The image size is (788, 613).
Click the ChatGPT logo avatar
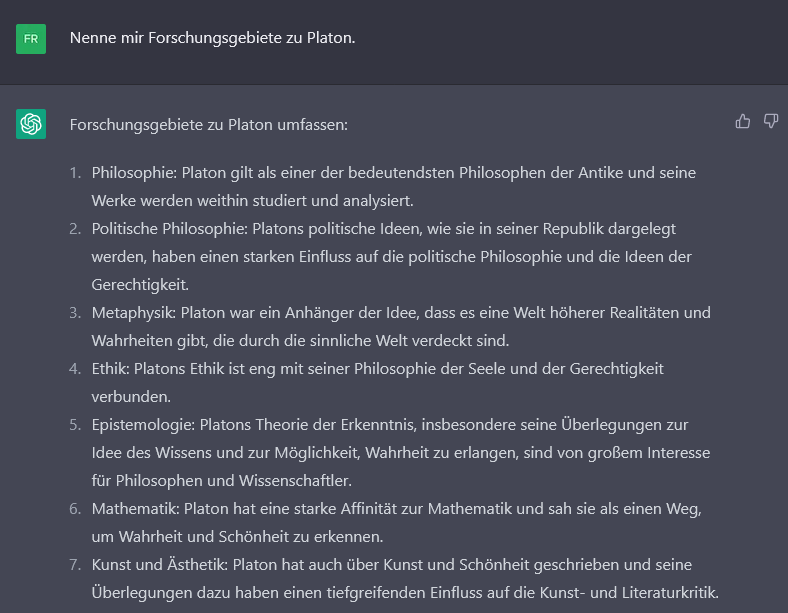pyautogui.click(x=31, y=124)
